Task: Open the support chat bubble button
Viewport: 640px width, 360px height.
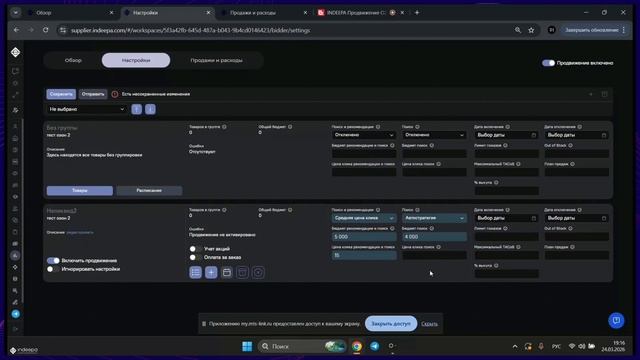Action: pos(616,320)
